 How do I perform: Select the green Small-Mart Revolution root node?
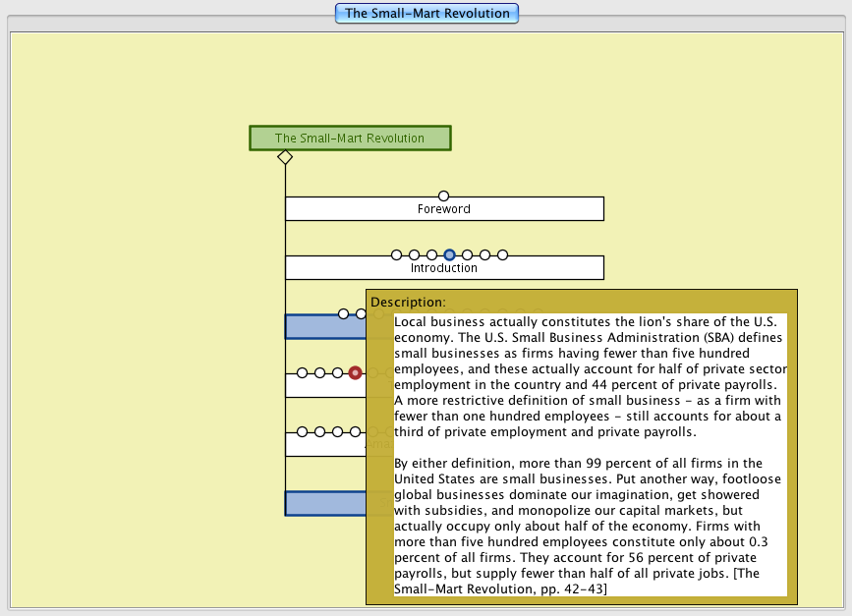(350, 139)
